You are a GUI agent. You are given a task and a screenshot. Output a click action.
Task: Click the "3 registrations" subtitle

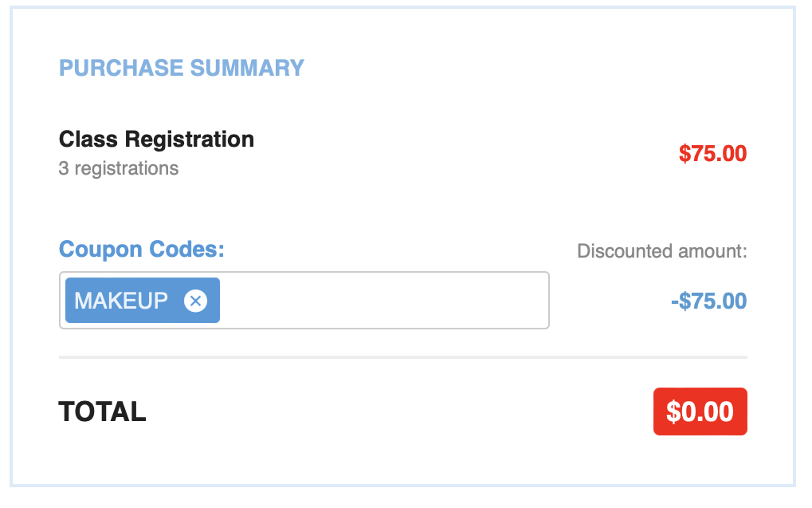[119, 168]
